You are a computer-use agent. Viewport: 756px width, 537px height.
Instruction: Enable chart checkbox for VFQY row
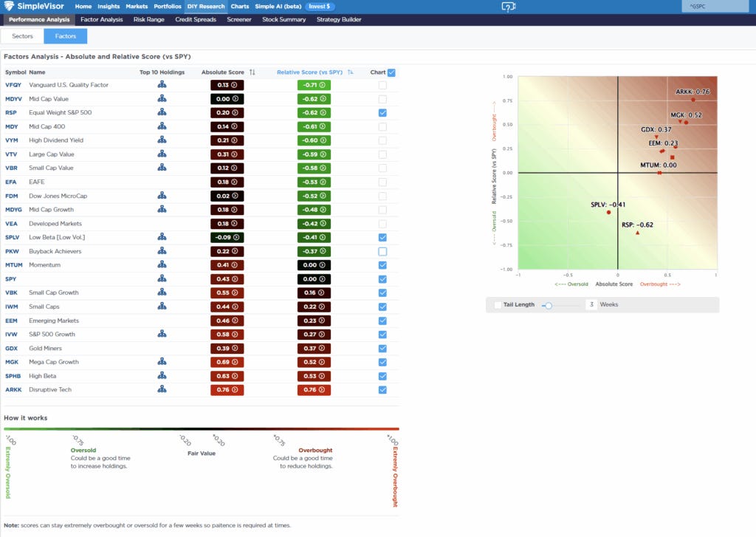pyautogui.click(x=382, y=85)
